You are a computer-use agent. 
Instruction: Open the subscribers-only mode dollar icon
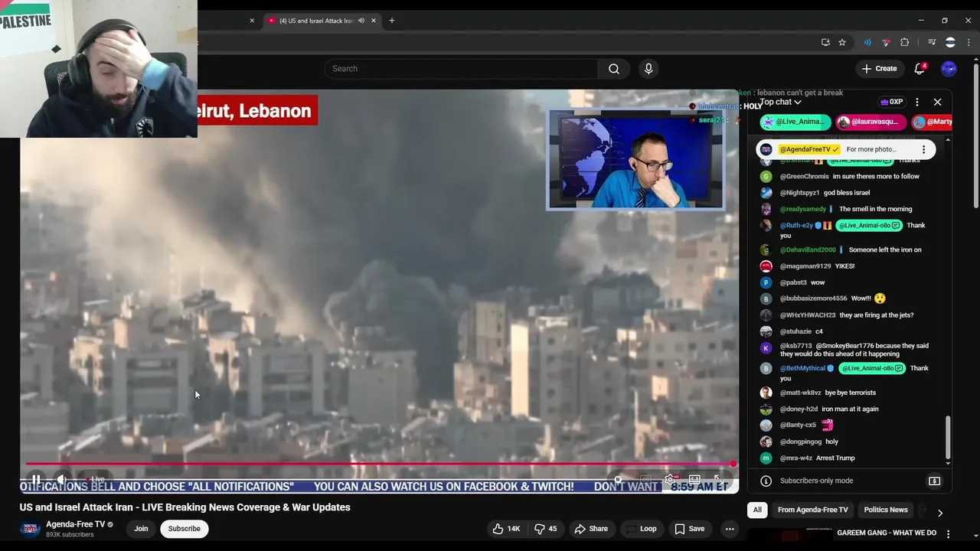934,481
